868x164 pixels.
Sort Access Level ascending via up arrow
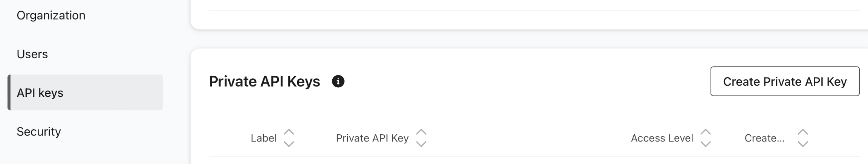[706, 132]
